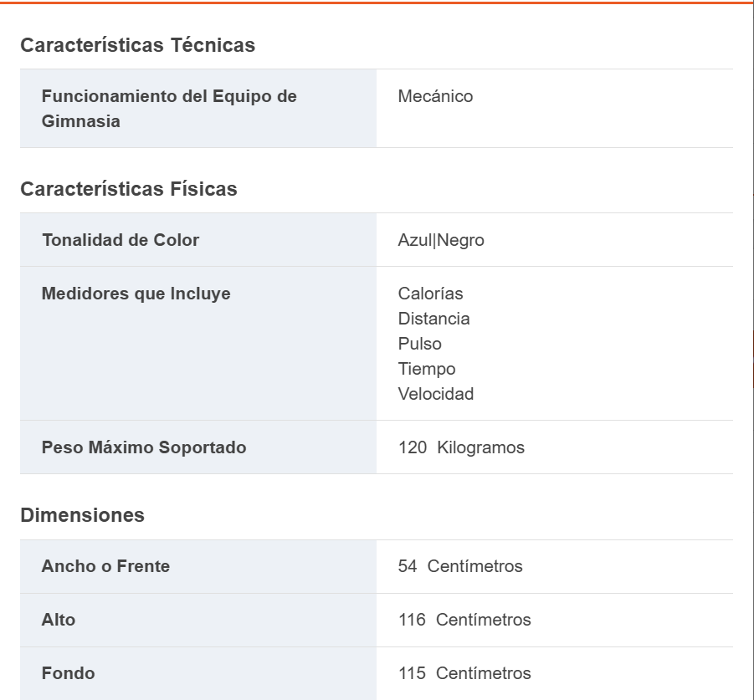Click the Mecánico value
Viewport: 754px width, 700px height.
pyautogui.click(x=435, y=96)
